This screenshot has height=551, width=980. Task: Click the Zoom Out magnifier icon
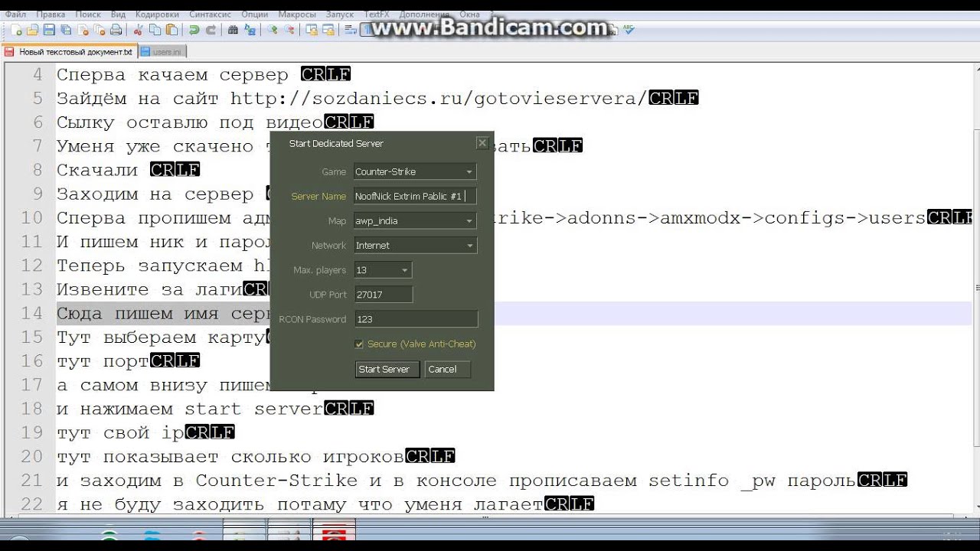[289, 31]
